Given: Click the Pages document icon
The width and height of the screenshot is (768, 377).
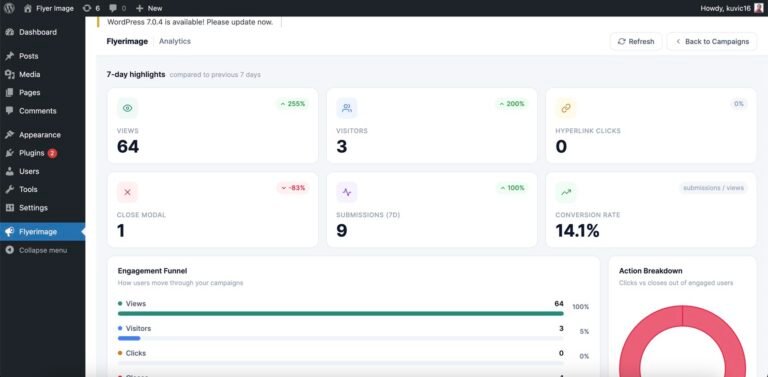Looking at the screenshot, I should [9, 93].
